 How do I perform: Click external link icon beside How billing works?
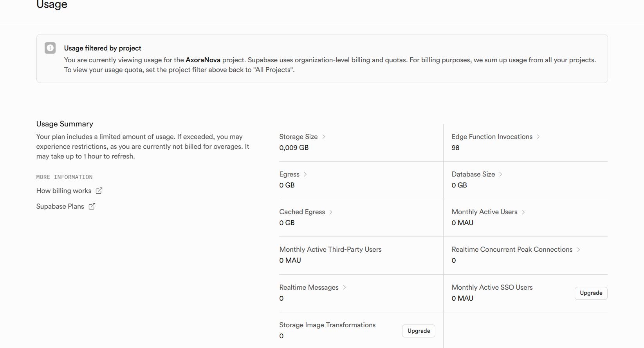[x=99, y=191]
